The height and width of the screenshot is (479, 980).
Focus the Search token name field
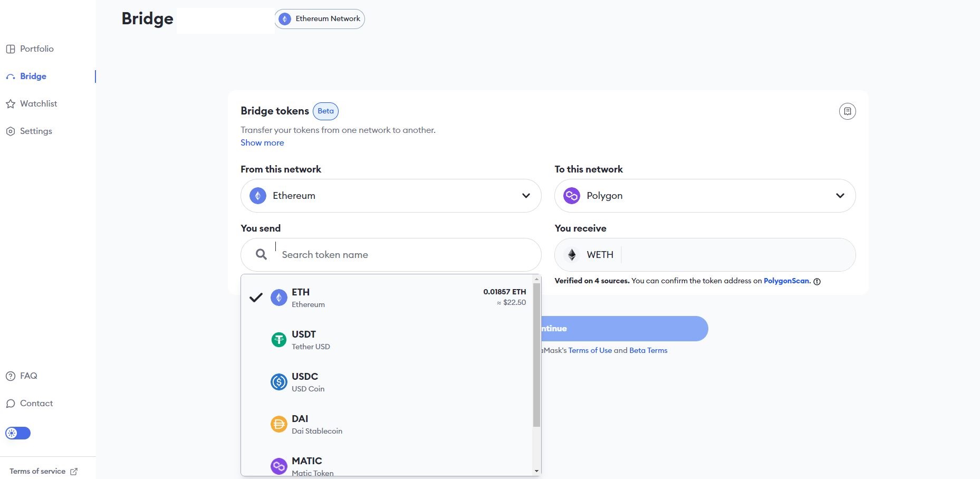click(391, 255)
